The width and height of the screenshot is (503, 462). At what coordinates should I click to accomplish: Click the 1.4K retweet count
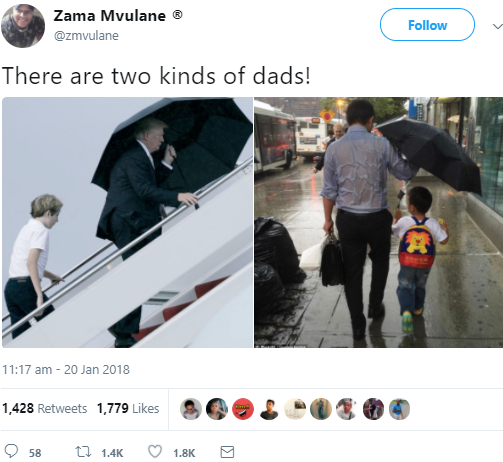112,453
